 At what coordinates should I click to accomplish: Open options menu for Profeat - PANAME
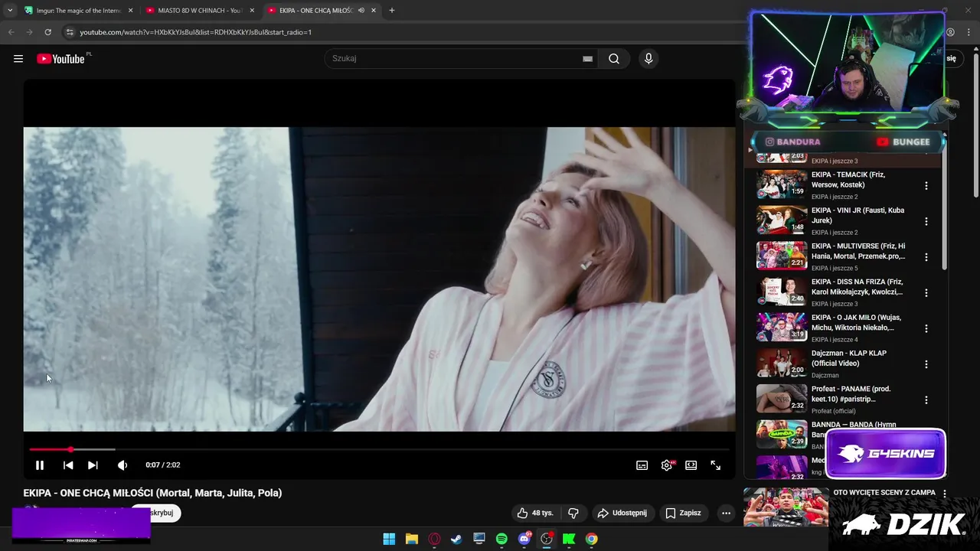pos(926,400)
